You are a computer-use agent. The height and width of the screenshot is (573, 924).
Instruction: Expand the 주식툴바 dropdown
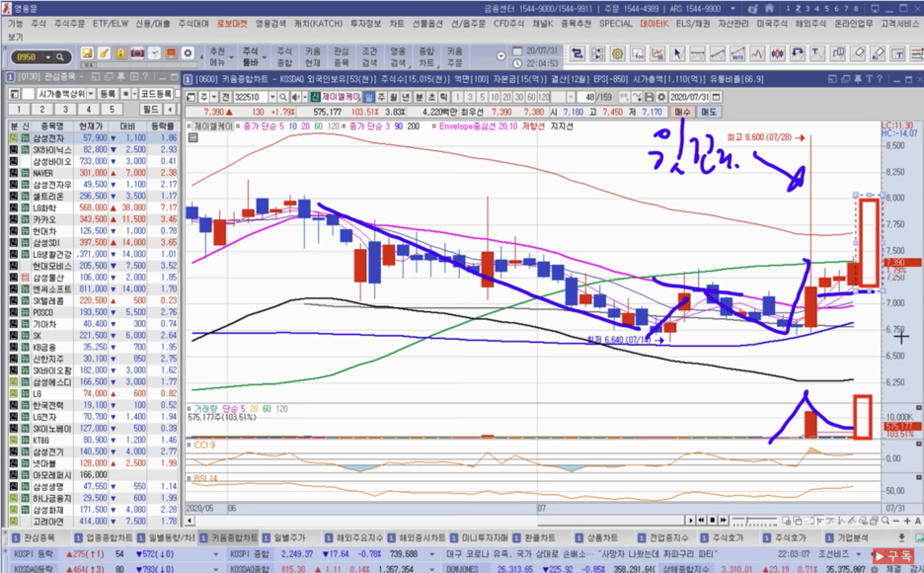[x=264, y=57]
